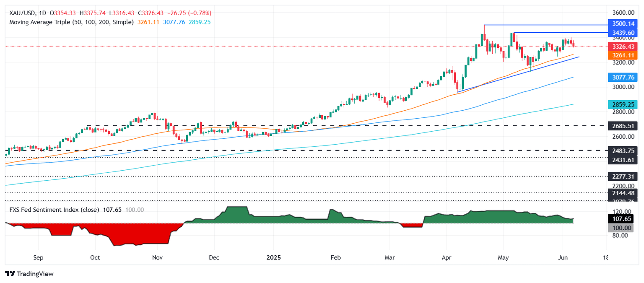The height and width of the screenshot is (283, 644).
Task: Click the FXS Fed Sentiment Index legend
Action: point(52,210)
